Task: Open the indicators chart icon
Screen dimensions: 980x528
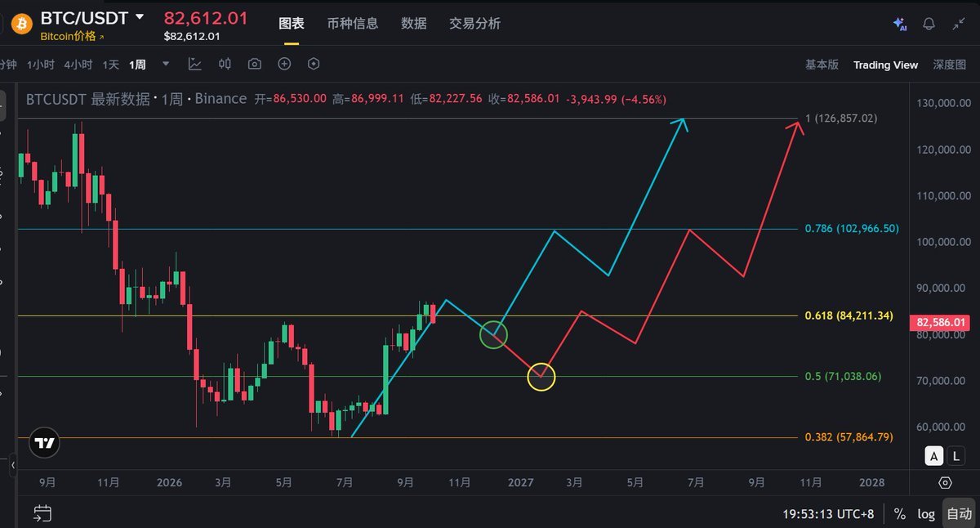Action: click(x=195, y=64)
